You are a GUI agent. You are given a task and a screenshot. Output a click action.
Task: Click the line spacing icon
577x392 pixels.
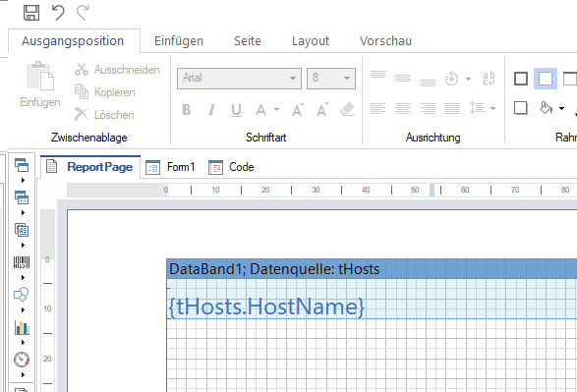[477, 108]
